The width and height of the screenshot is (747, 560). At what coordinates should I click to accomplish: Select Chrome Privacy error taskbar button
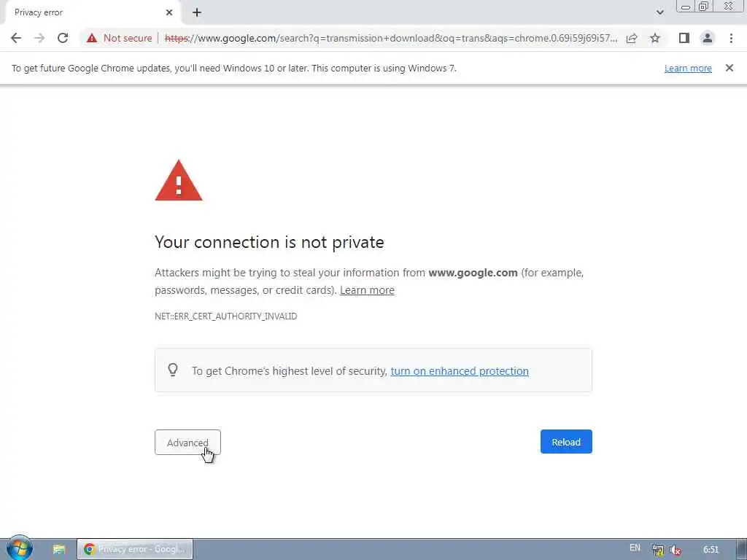click(x=135, y=549)
